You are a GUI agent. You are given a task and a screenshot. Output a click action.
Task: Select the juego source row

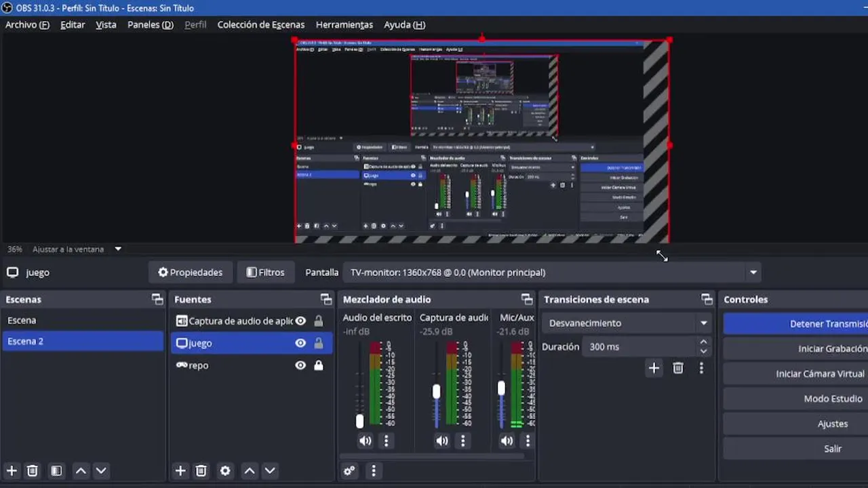tap(252, 343)
